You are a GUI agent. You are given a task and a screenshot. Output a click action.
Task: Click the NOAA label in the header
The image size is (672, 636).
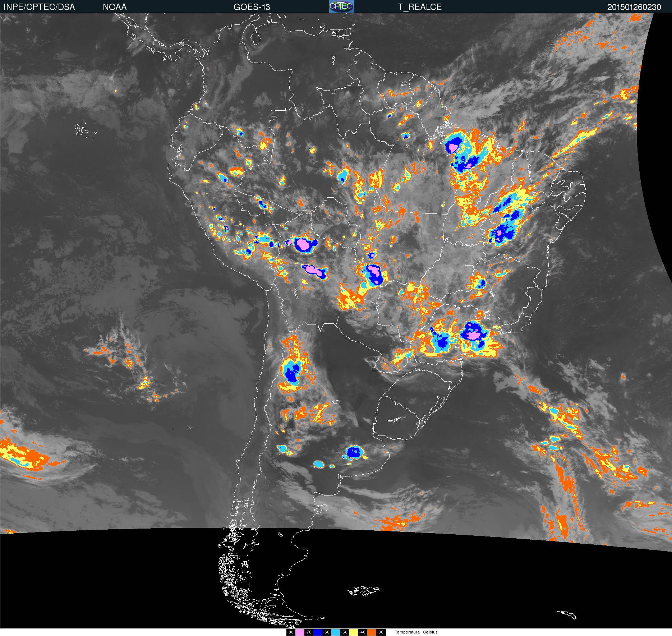(x=115, y=7)
